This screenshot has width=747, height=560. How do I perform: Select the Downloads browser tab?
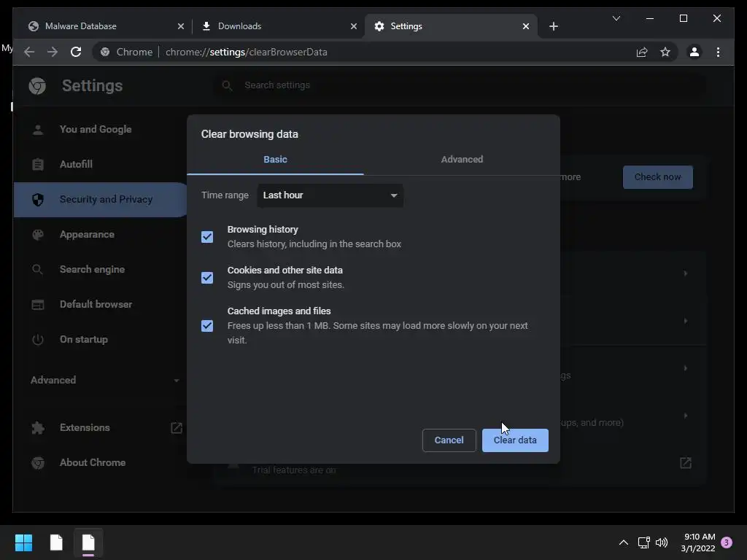pyautogui.click(x=278, y=26)
